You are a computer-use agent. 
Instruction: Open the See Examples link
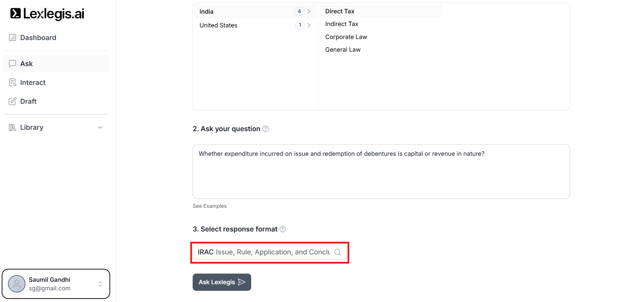(x=209, y=206)
